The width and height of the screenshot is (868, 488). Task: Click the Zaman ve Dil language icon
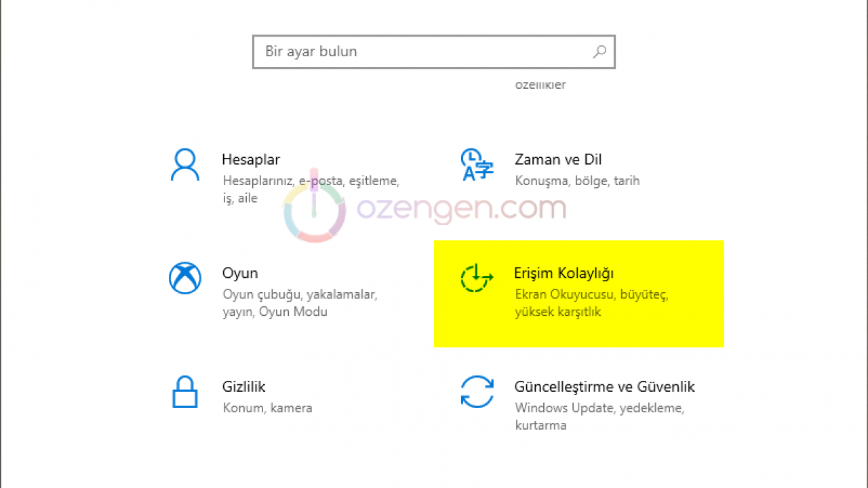pyautogui.click(x=477, y=165)
